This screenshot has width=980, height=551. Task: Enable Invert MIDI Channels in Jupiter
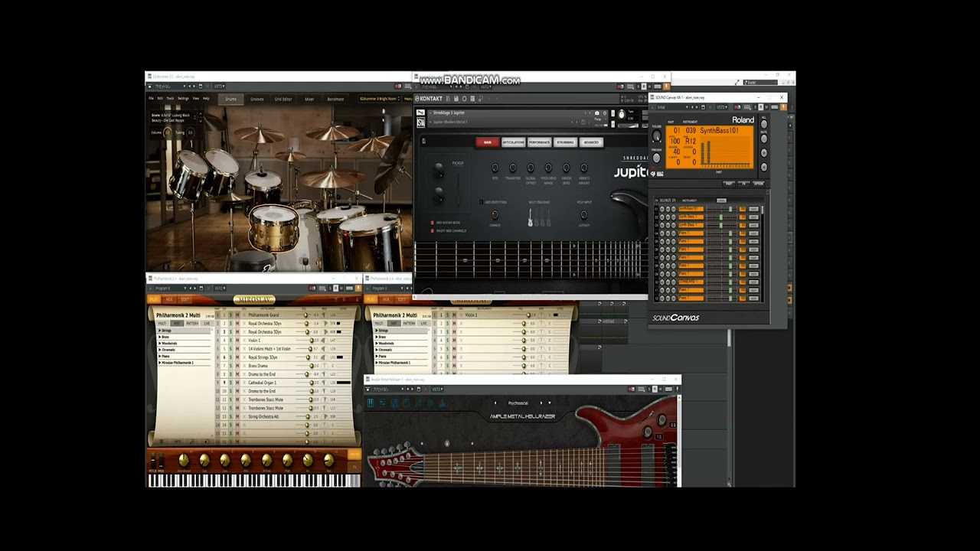(433, 230)
